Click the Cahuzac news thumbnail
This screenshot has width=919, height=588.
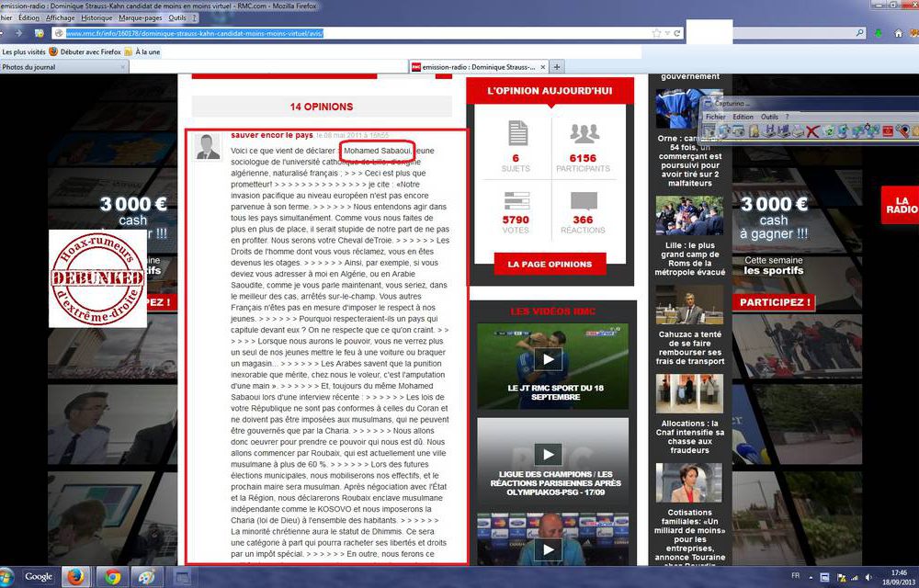click(689, 304)
